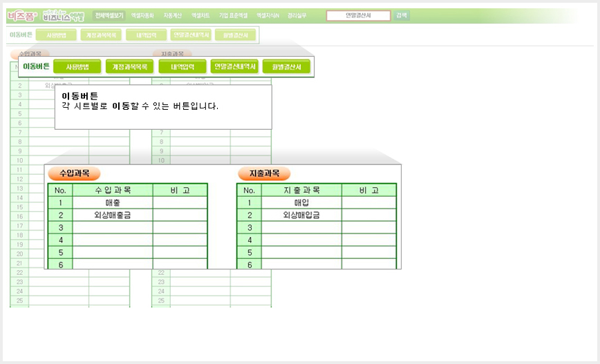Select the 매입 cell in enlarged expense table
The width and height of the screenshot is (600, 364).
[301, 202]
